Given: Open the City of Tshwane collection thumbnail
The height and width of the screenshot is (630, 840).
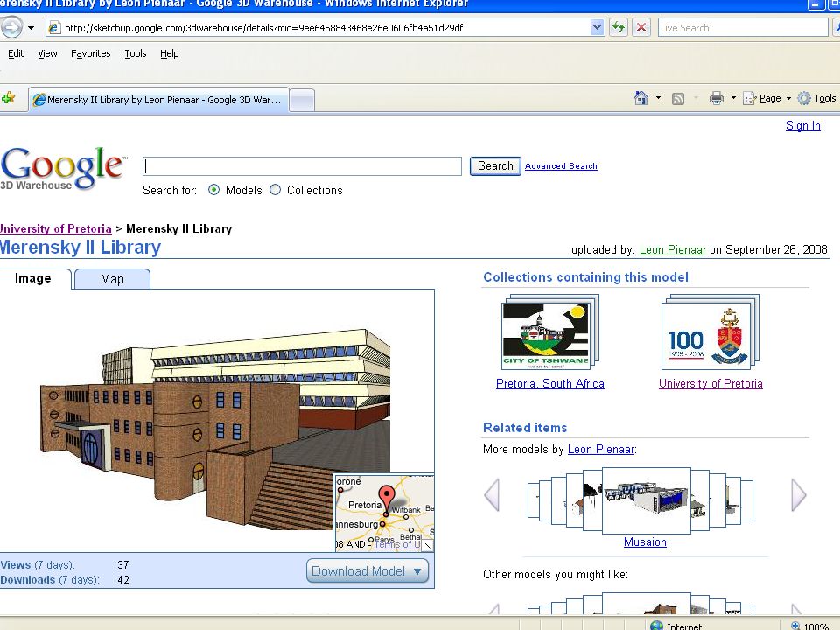Looking at the screenshot, I should [549, 332].
